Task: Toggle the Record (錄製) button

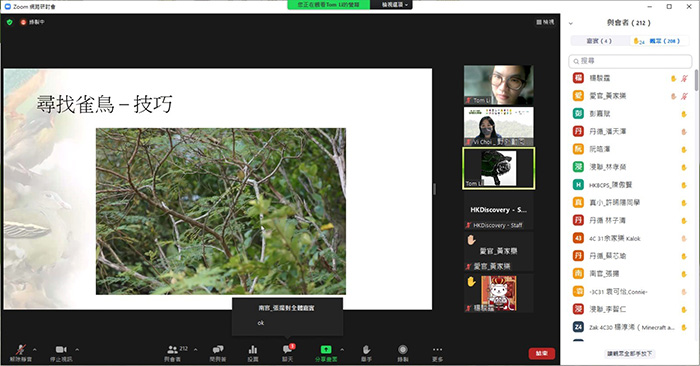Action: point(403,353)
